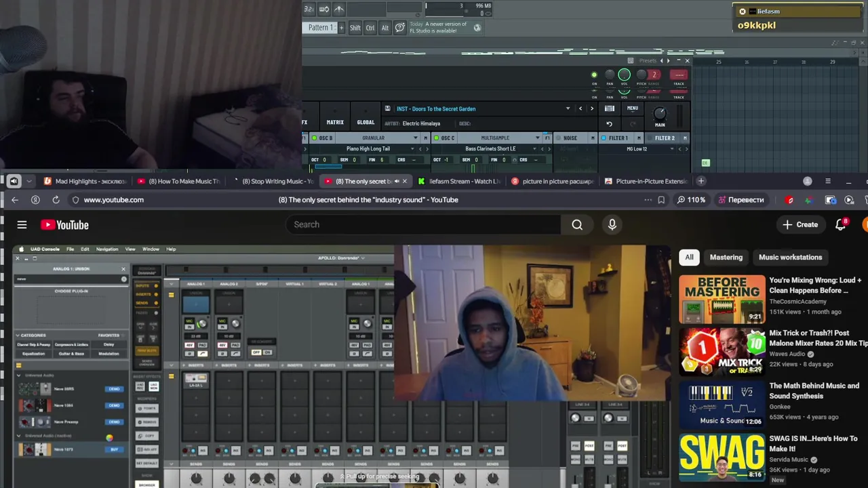Open the MULTISAMPLE oscillator type dropdown
The height and width of the screenshot is (488, 868).
[x=537, y=138]
